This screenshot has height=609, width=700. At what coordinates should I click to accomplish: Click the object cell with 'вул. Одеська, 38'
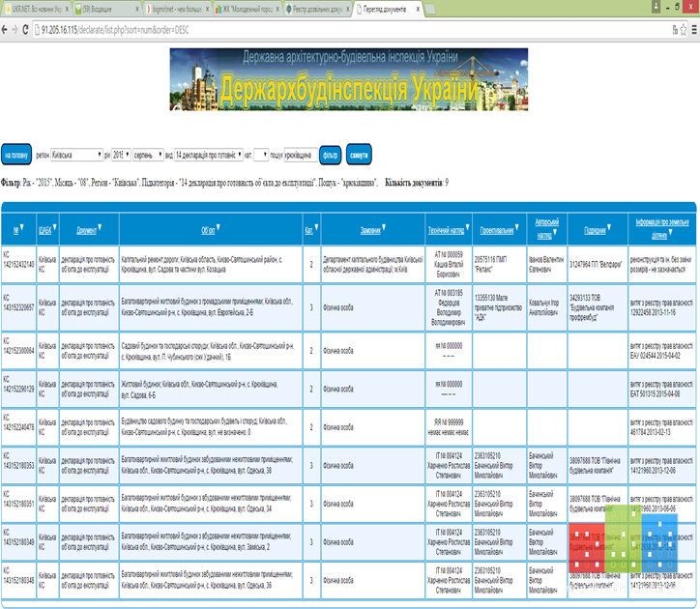pos(211,465)
